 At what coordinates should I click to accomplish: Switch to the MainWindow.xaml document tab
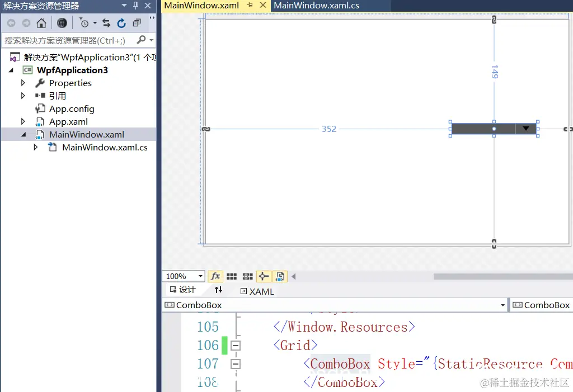(201, 6)
